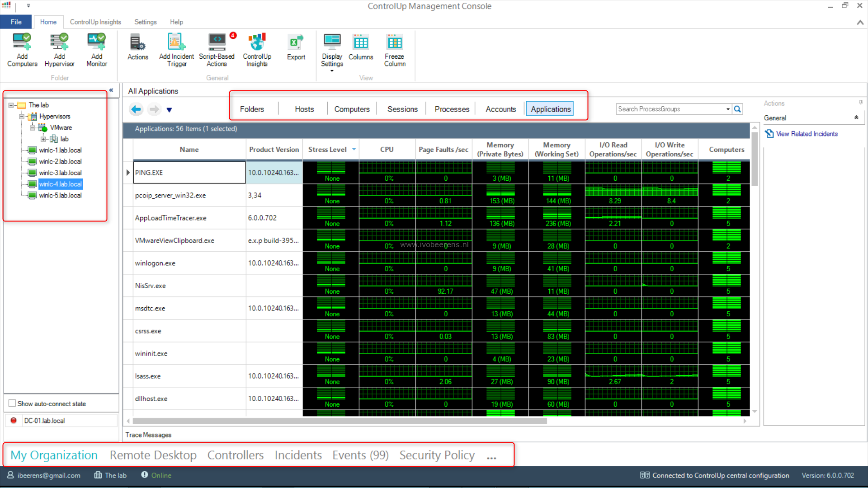The width and height of the screenshot is (868, 488).
Task: Expand the lab node under VMware
Action: point(43,139)
